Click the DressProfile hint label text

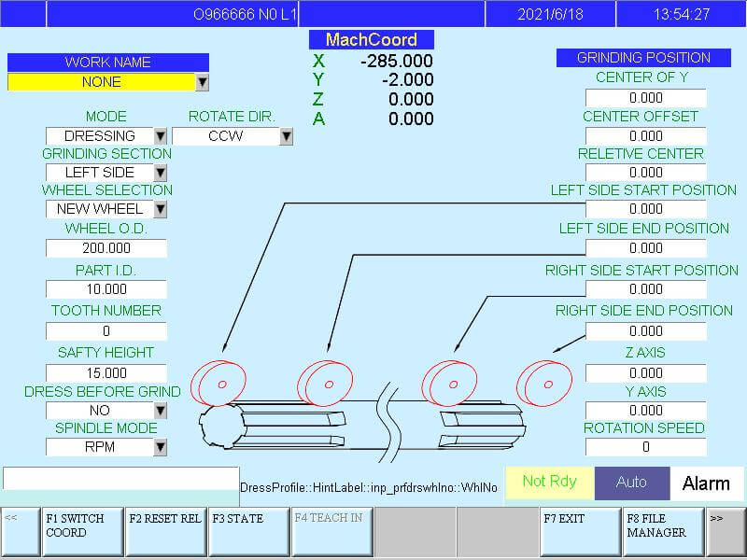[369, 487]
